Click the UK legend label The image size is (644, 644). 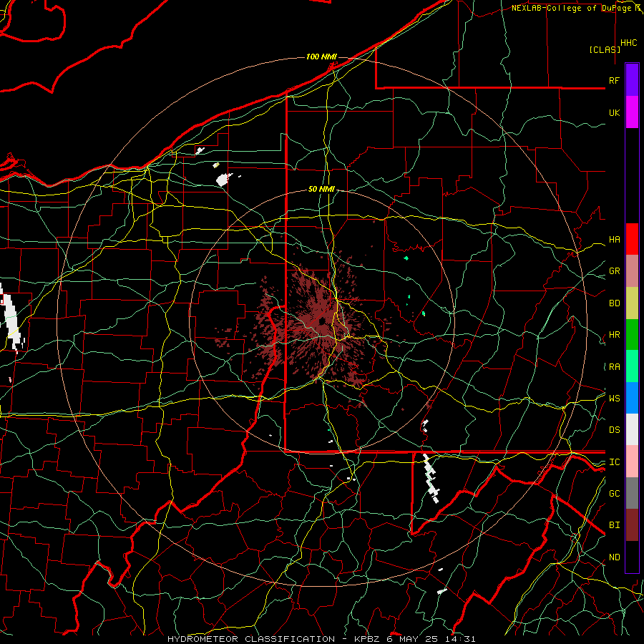(x=614, y=112)
